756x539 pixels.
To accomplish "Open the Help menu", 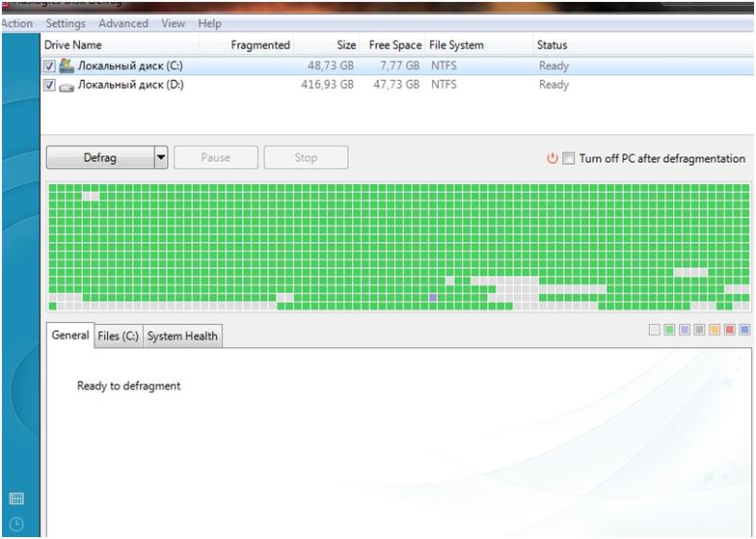I will tap(210, 23).
